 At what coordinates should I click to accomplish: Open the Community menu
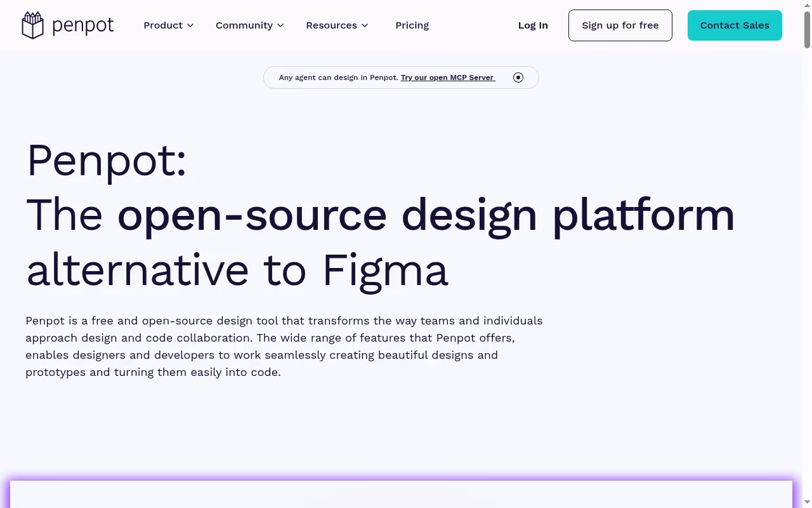click(250, 25)
